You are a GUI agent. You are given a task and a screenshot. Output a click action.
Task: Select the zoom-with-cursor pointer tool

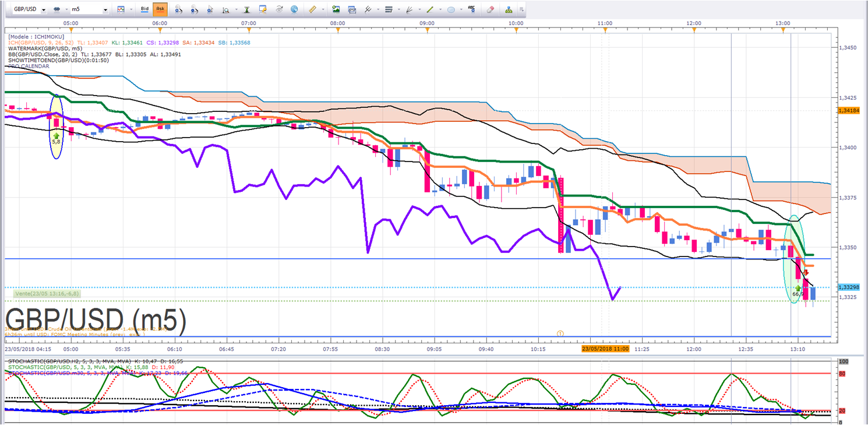coord(210,10)
